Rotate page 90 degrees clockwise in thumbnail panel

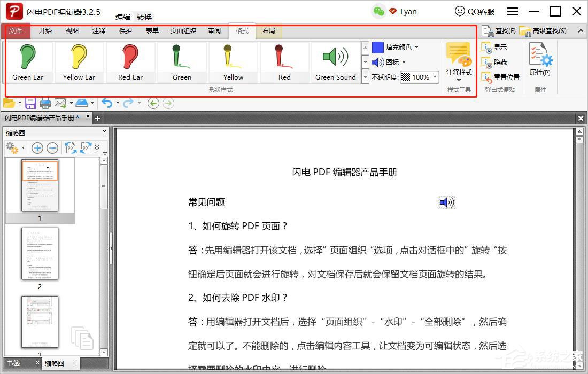(87, 148)
